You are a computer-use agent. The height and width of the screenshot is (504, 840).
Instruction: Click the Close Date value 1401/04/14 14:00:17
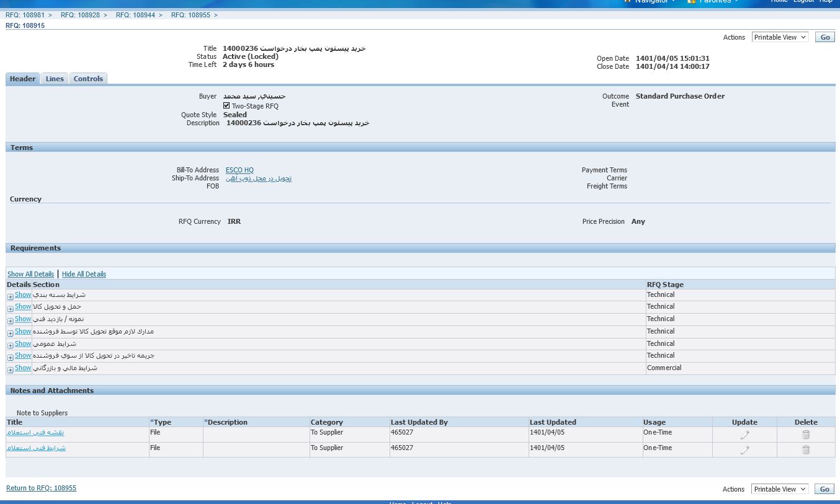point(672,66)
